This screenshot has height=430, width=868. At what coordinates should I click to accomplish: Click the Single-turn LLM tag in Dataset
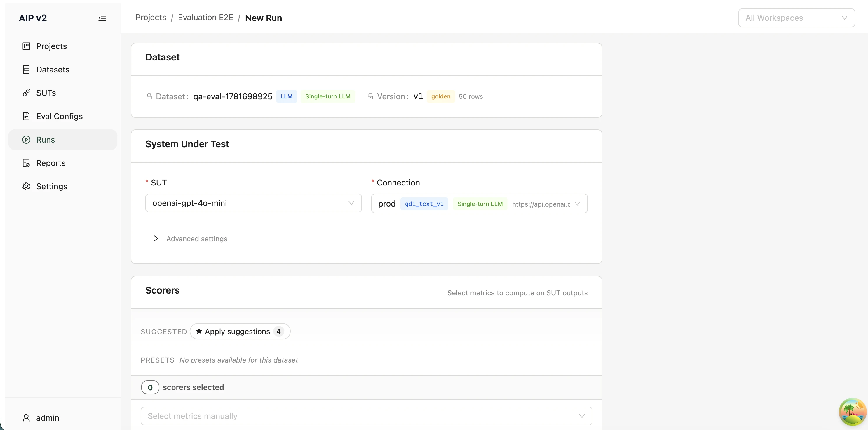[327, 96]
